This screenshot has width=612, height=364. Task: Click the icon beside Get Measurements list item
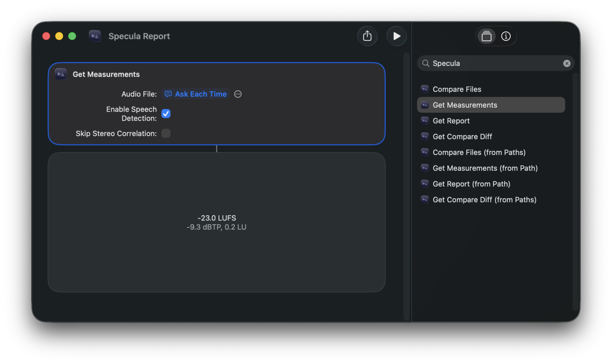click(x=425, y=104)
